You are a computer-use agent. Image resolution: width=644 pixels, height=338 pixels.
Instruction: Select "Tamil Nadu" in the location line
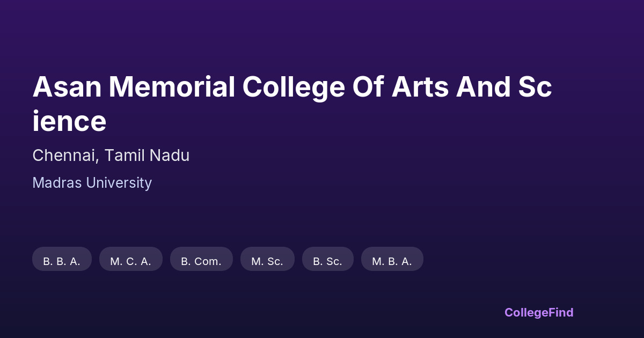(x=147, y=156)
